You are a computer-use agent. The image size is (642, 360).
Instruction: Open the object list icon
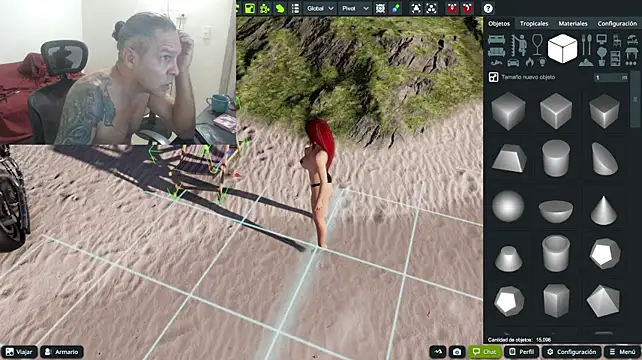coord(295,8)
